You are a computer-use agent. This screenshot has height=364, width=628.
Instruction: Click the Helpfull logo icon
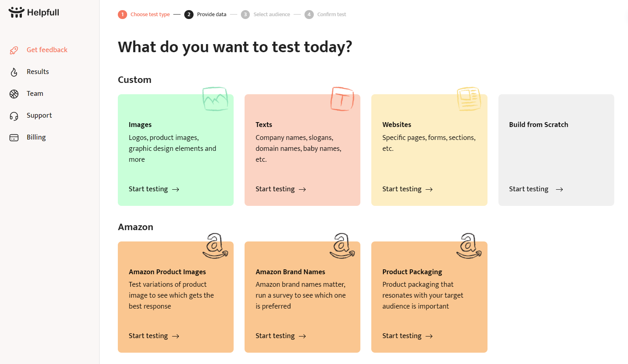click(16, 13)
